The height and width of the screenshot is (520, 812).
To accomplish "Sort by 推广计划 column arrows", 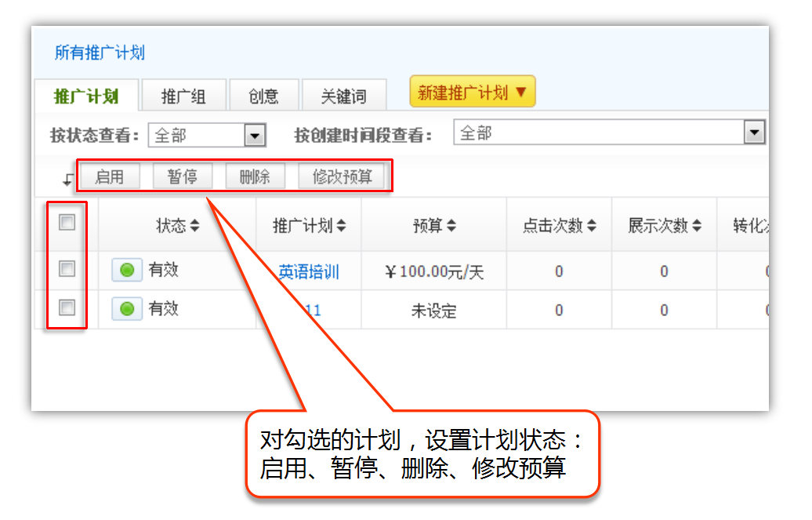I will coord(342,226).
